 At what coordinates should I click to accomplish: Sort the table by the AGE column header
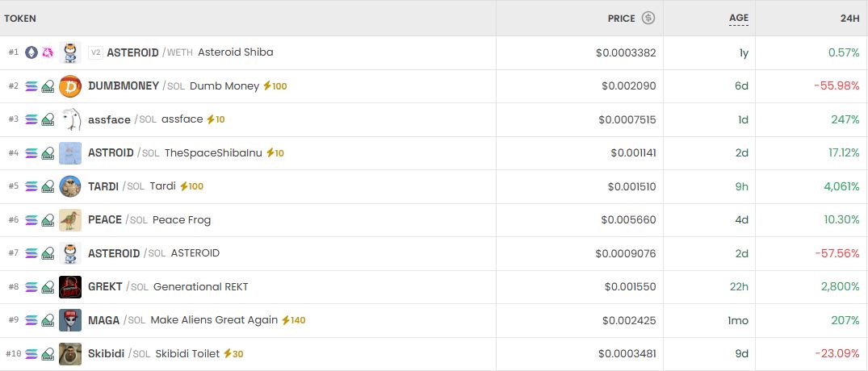(x=738, y=18)
